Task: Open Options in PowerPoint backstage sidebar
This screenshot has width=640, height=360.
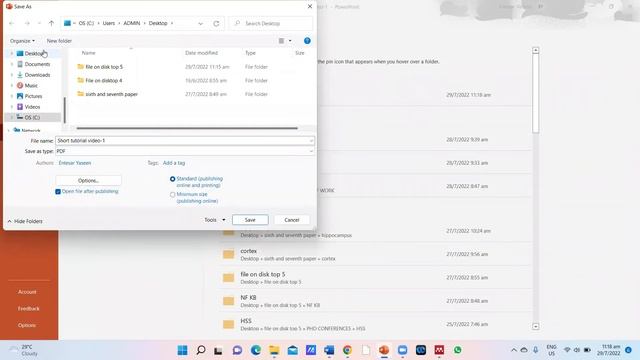Action: pyautogui.click(x=27, y=326)
